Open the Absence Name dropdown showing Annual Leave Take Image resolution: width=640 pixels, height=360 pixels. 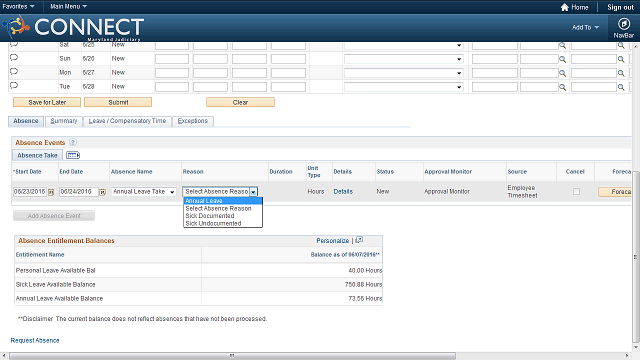tap(144, 191)
